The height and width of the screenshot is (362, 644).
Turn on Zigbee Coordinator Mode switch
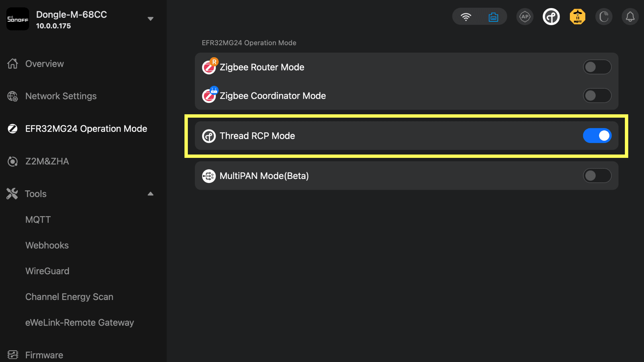[x=597, y=96]
